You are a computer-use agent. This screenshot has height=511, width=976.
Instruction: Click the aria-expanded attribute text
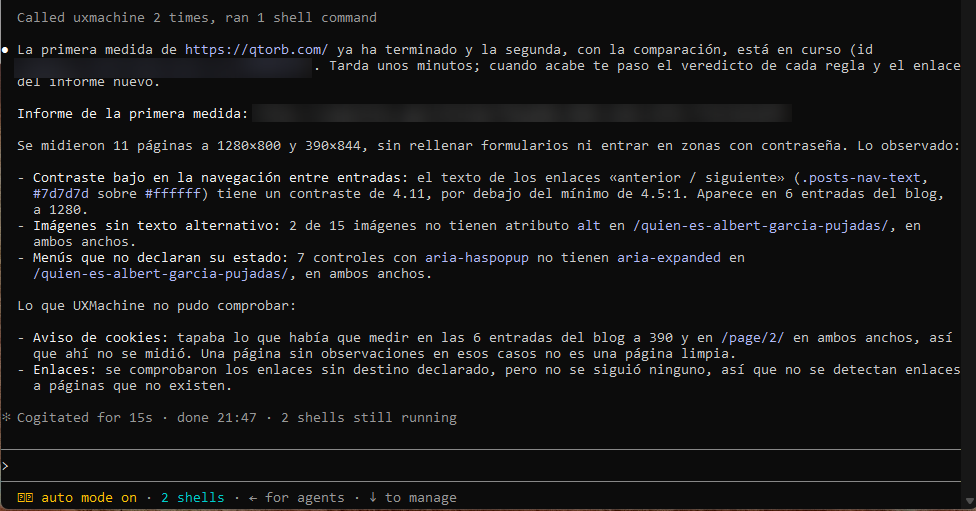(x=669, y=258)
